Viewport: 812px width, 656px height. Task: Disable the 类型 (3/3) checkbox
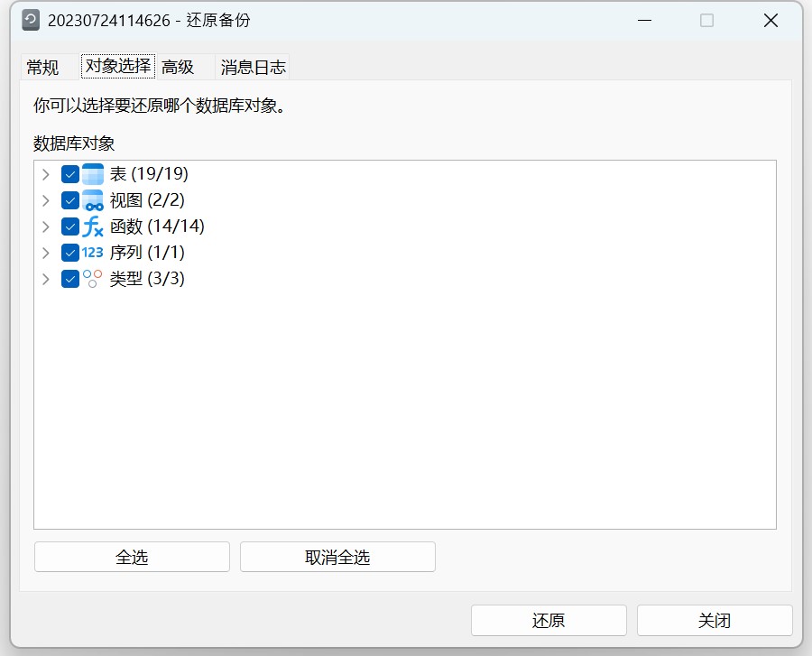coord(69,279)
